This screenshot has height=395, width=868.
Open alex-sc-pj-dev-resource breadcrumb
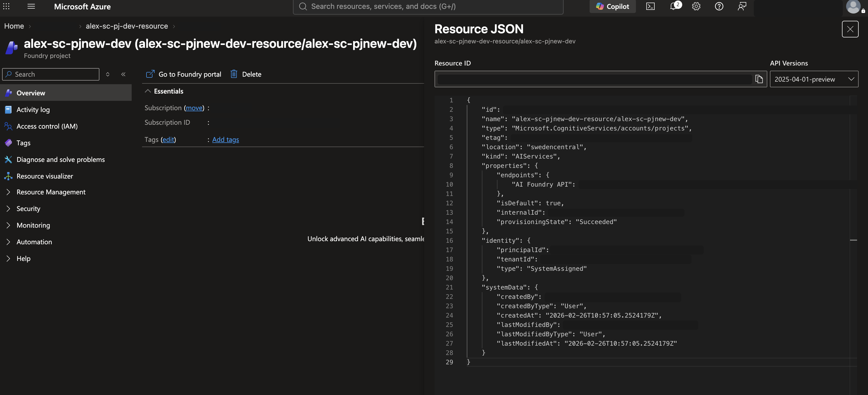pyautogui.click(x=127, y=26)
